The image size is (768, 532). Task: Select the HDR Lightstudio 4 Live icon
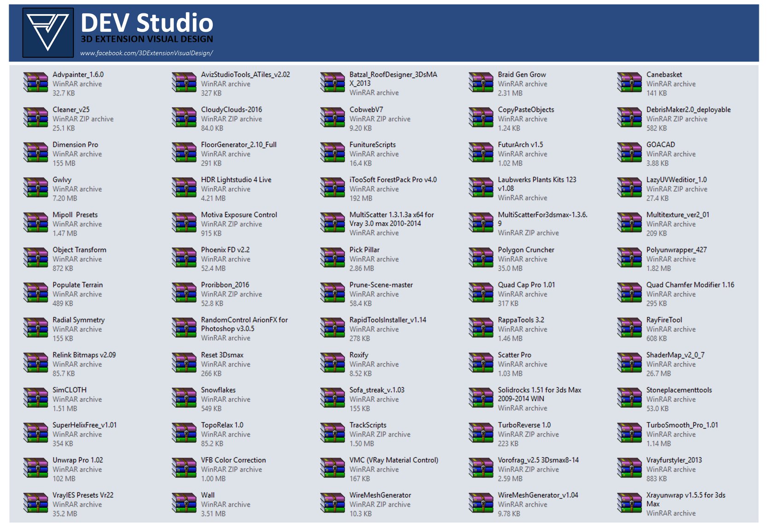click(x=184, y=188)
